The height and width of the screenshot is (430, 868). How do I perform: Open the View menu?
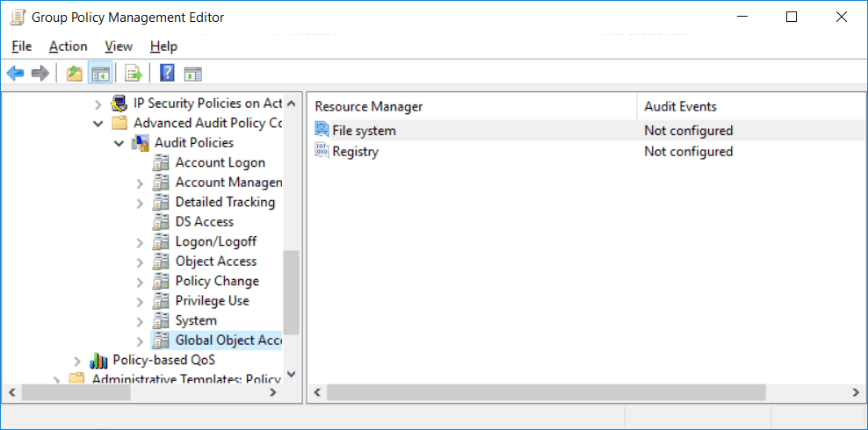tap(119, 47)
